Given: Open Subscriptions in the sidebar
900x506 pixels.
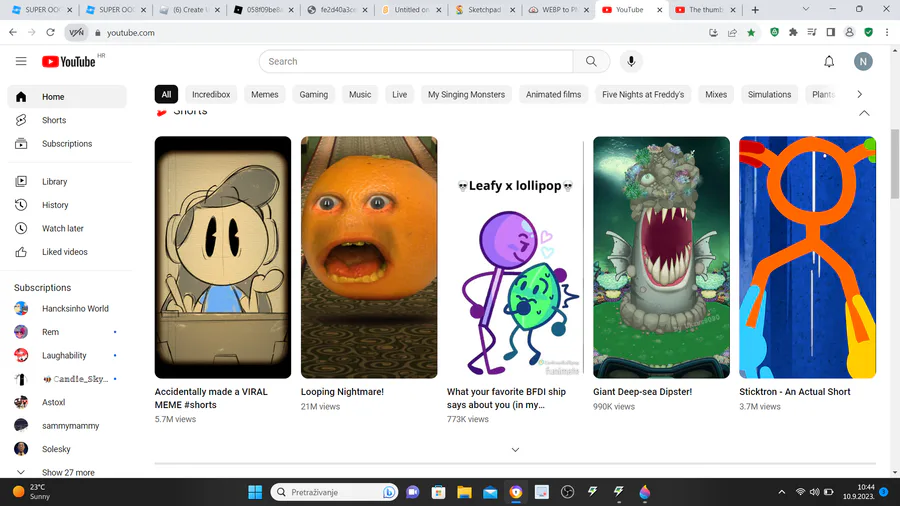Looking at the screenshot, I should click(67, 143).
